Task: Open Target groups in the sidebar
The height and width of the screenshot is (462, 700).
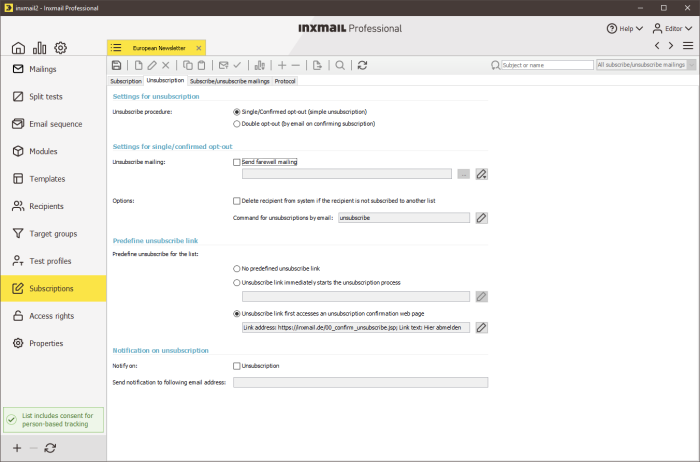Action: click(54, 234)
